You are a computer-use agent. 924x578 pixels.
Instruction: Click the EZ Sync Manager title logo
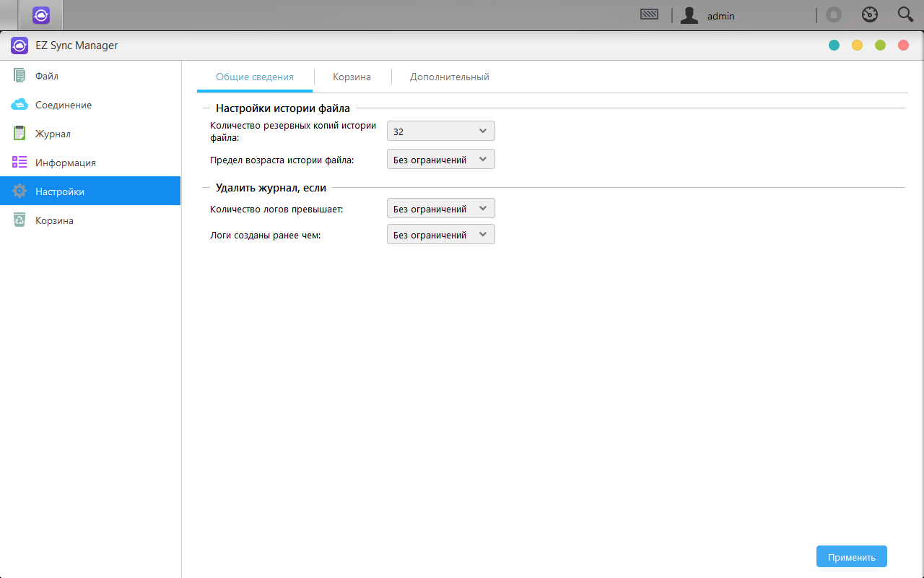pos(19,46)
